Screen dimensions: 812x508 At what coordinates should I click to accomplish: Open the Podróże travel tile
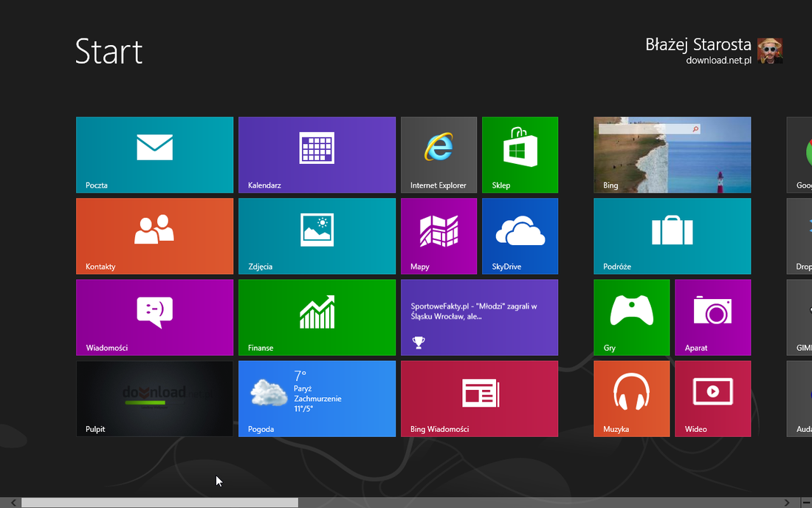pyautogui.click(x=672, y=236)
